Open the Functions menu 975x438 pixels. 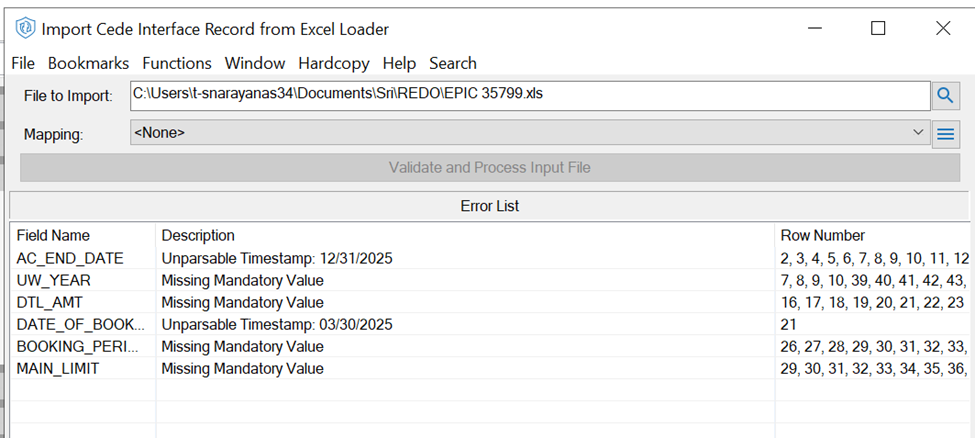[177, 63]
